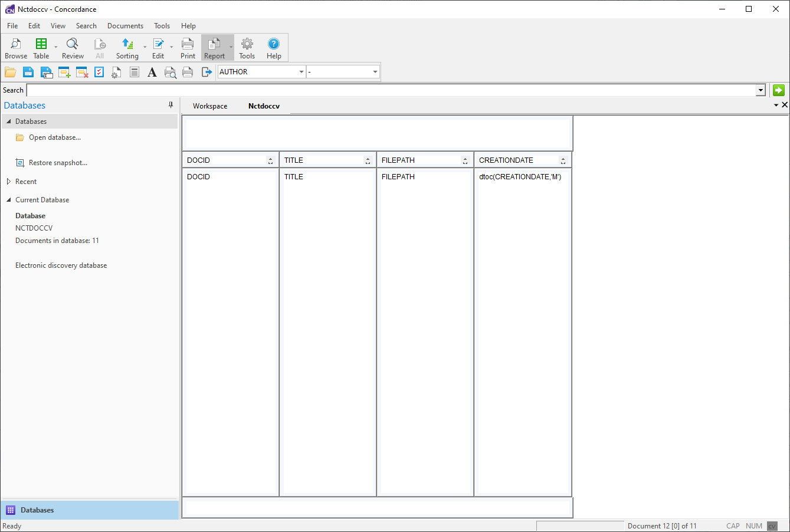Close the Nctdoccv tab with X

click(785, 105)
